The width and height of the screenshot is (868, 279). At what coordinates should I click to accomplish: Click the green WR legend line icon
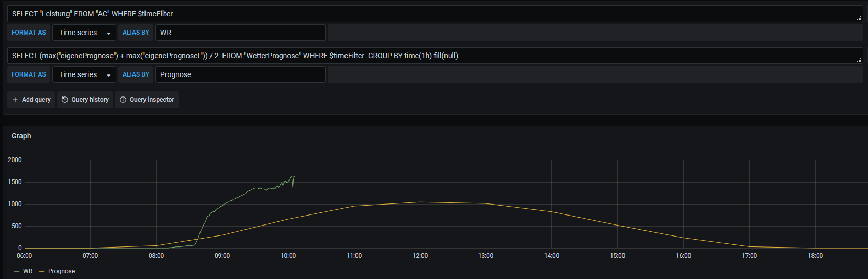17,271
